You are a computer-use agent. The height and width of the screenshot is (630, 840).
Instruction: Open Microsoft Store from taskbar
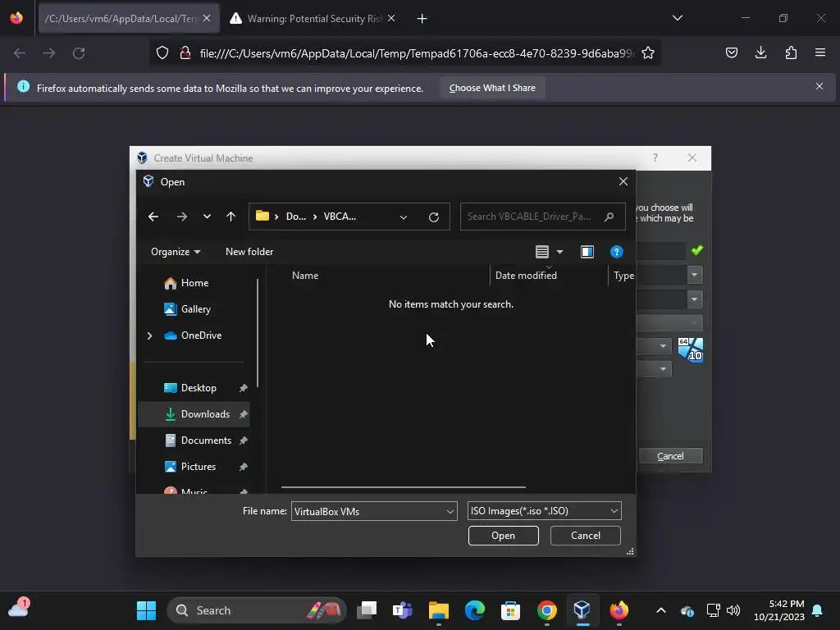point(510,610)
